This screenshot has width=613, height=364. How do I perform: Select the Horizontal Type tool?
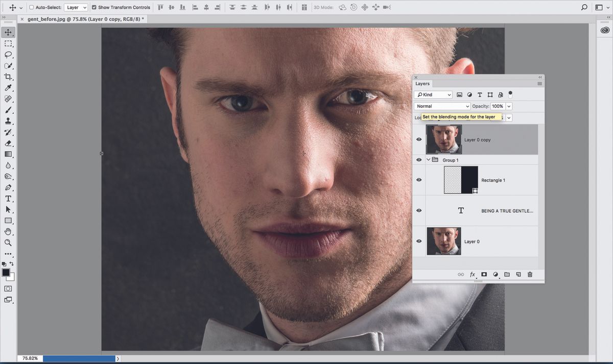coord(8,199)
